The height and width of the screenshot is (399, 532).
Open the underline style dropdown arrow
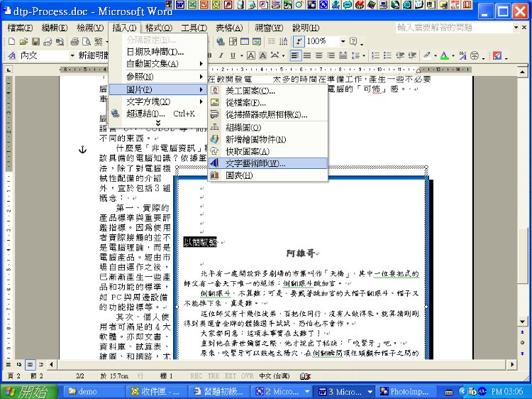point(242,55)
